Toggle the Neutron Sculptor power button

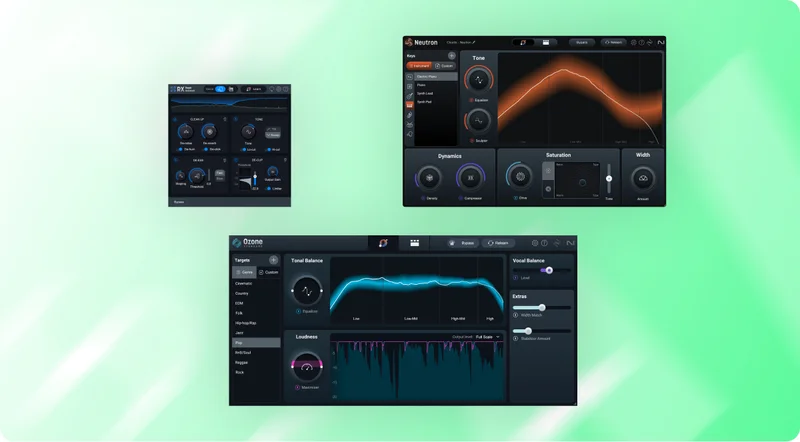[471, 141]
